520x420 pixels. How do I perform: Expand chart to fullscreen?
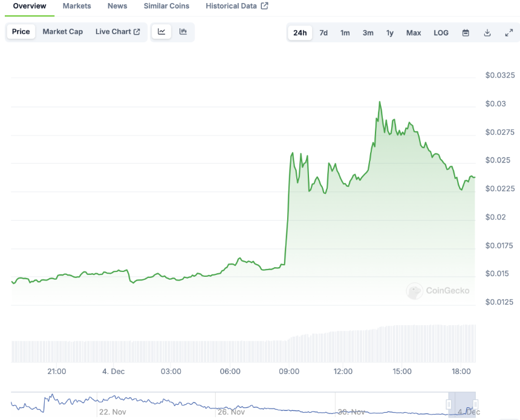coord(509,33)
